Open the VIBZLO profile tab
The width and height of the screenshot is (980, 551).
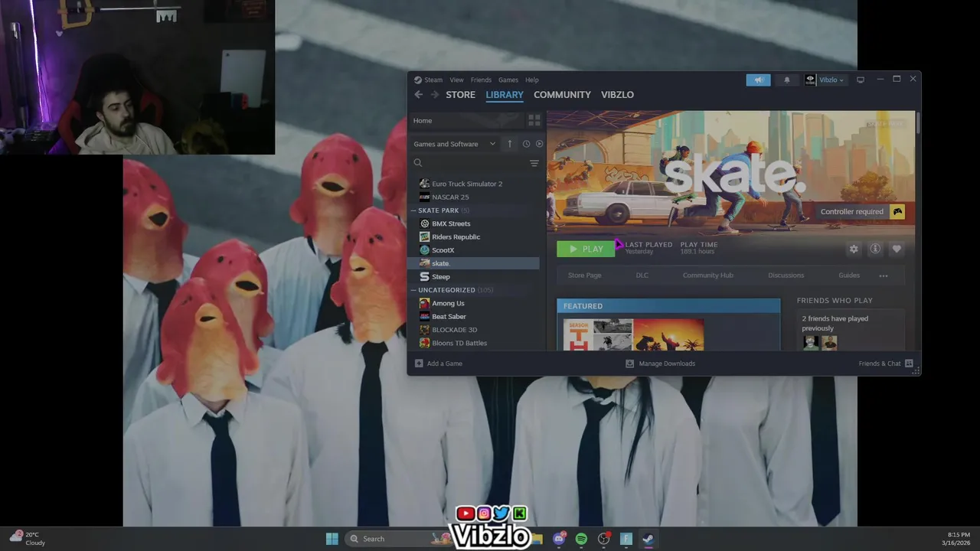pos(617,95)
